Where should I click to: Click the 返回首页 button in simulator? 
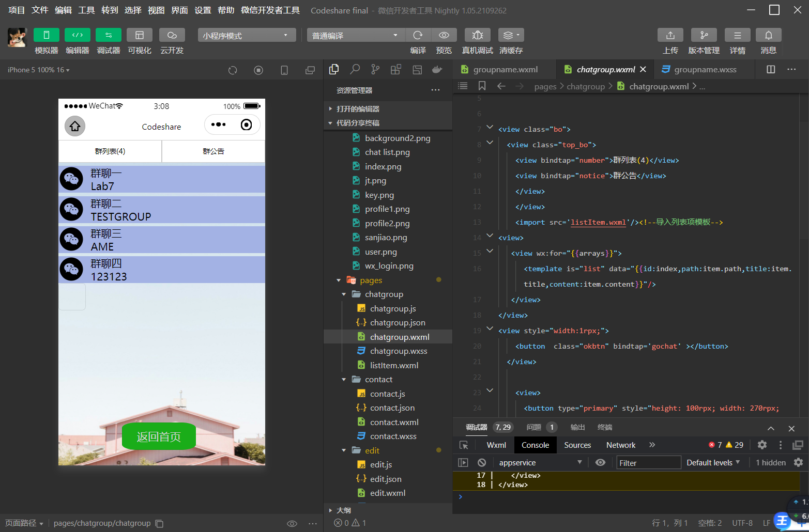[159, 436]
